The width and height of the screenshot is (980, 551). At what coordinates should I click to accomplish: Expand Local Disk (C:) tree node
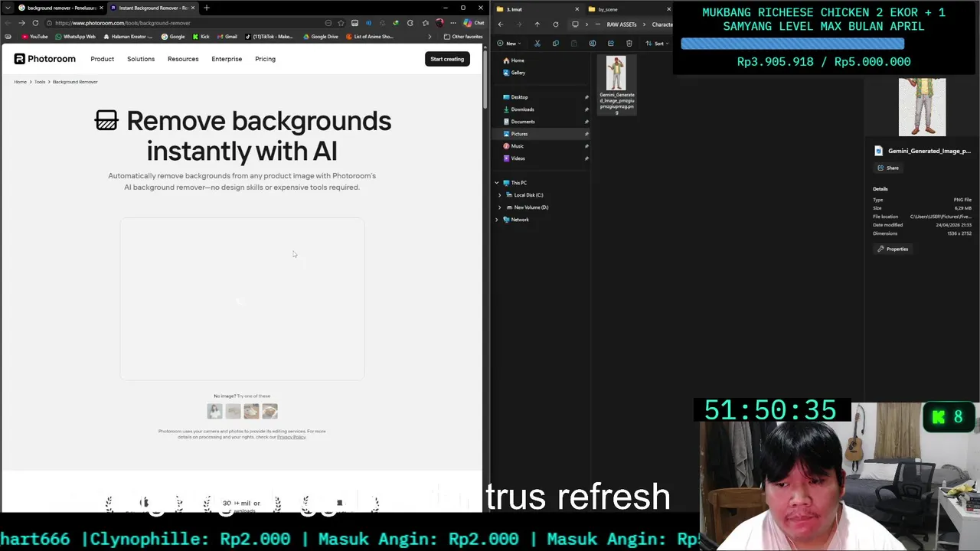click(x=500, y=195)
